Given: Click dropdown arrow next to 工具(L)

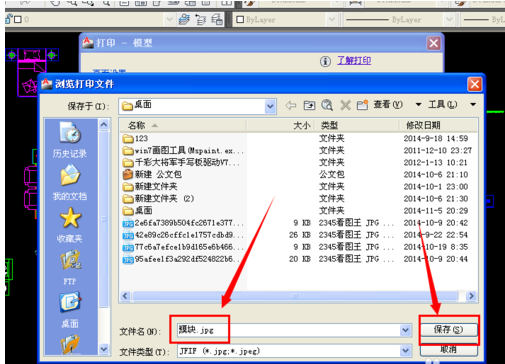Looking at the screenshot, I should [x=473, y=105].
